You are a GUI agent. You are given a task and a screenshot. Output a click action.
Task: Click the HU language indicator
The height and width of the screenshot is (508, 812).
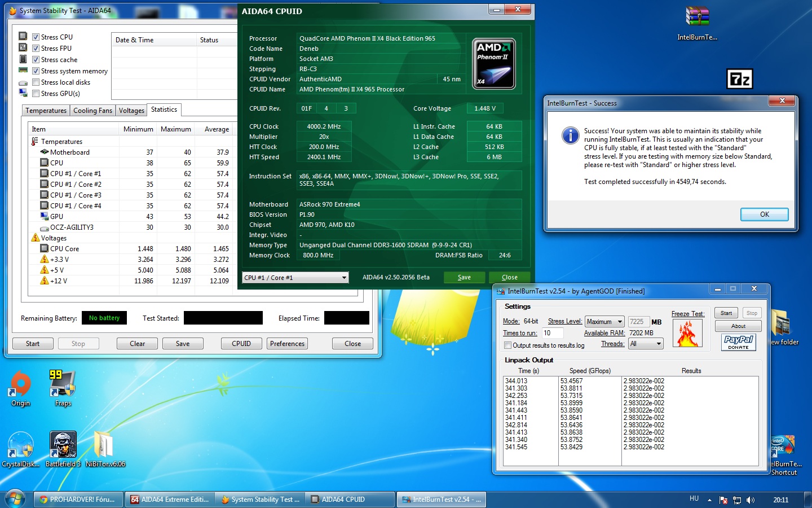[x=694, y=498]
